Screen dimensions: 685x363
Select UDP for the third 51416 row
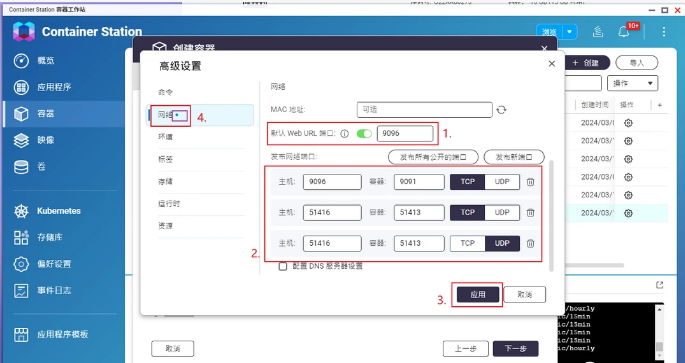[x=502, y=243]
